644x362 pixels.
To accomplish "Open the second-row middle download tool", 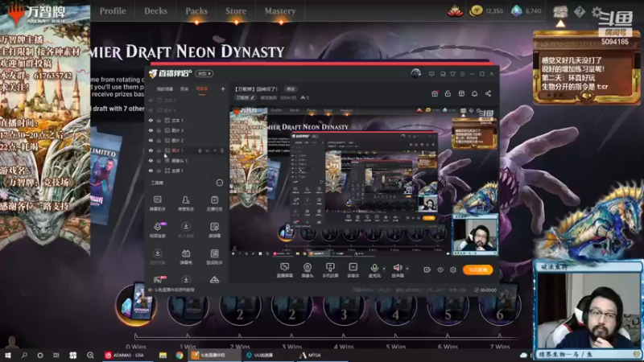I will (186, 230).
